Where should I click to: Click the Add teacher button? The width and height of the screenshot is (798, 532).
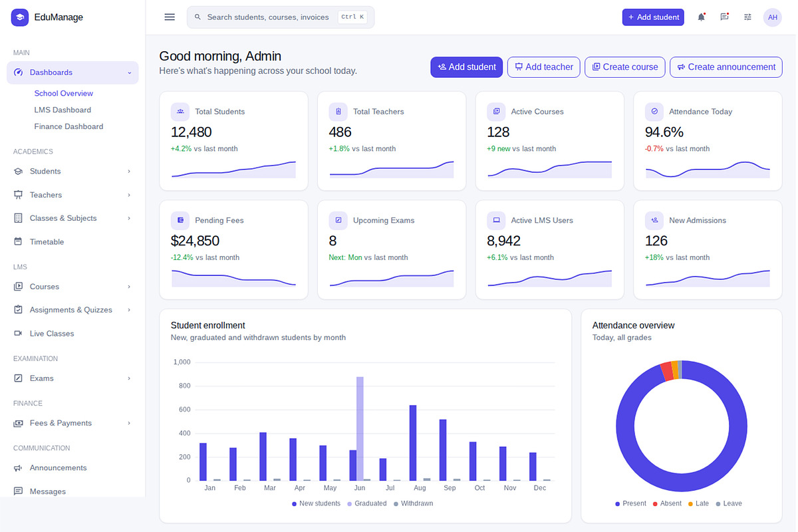tap(544, 67)
